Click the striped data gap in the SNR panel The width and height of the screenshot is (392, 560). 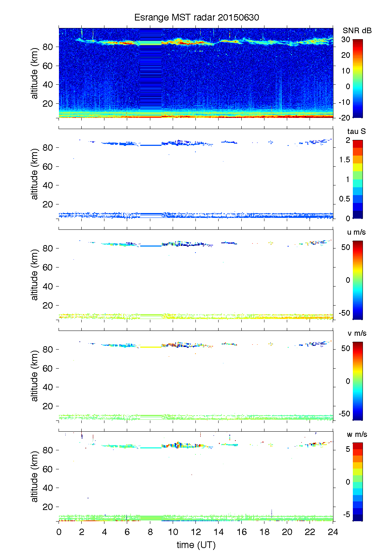click(150, 75)
